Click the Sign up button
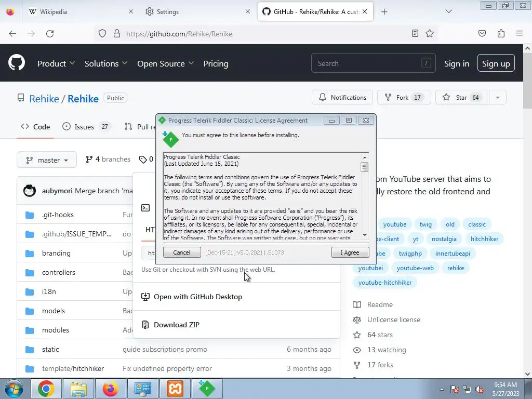The image size is (532, 399). pyautogui.click(x=496, y=63)
